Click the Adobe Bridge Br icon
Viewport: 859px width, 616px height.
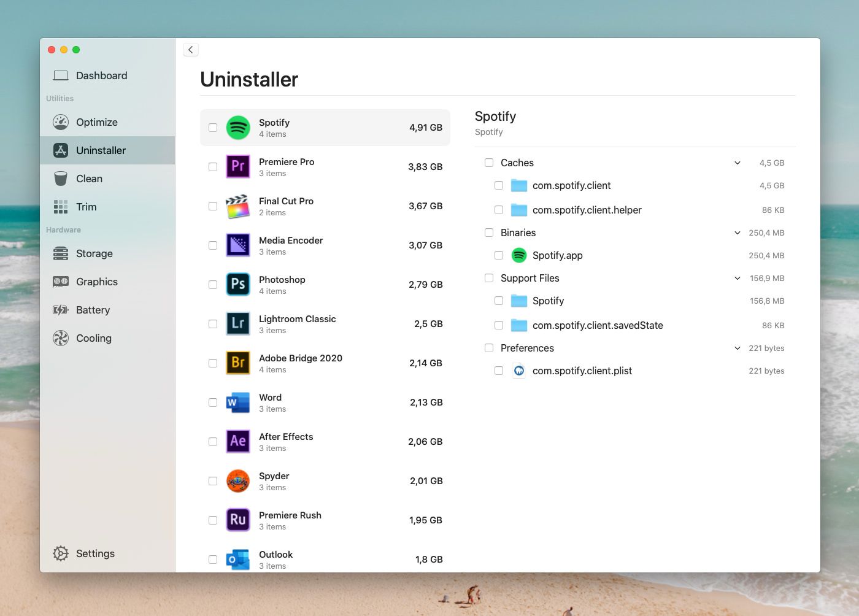click(238, 363)
